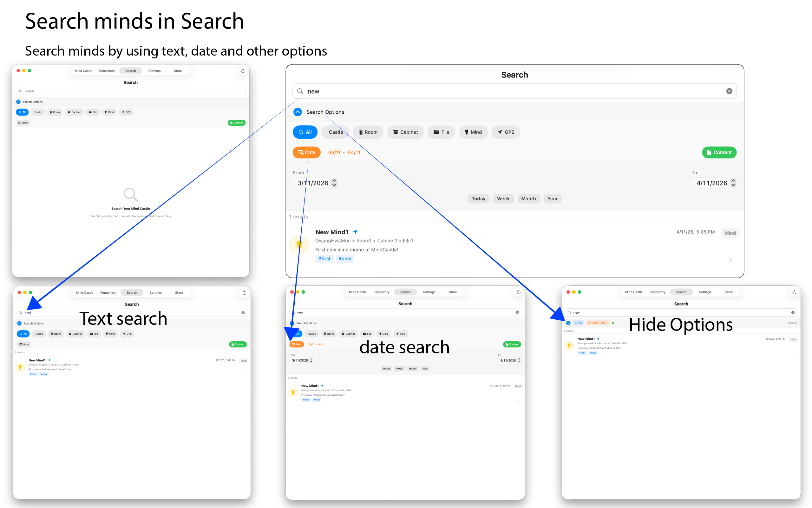Choose the Month range in the date search window
Viewport: 812px width, 508px height.
tap(412, 369)
